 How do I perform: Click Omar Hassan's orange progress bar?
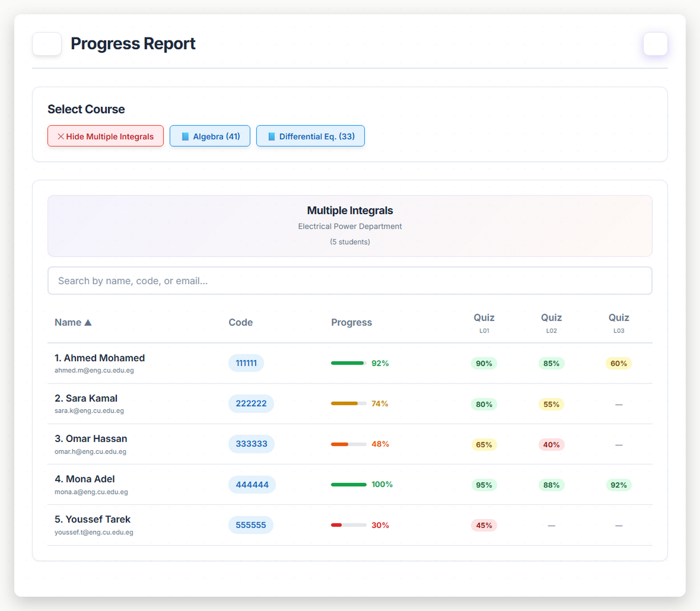click(349, 444)
